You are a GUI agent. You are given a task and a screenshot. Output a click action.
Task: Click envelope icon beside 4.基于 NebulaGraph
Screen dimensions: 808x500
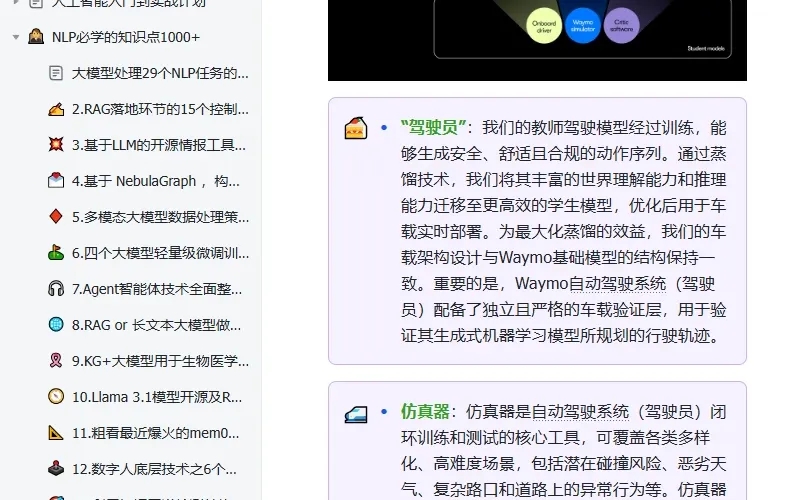pos(56,181)
